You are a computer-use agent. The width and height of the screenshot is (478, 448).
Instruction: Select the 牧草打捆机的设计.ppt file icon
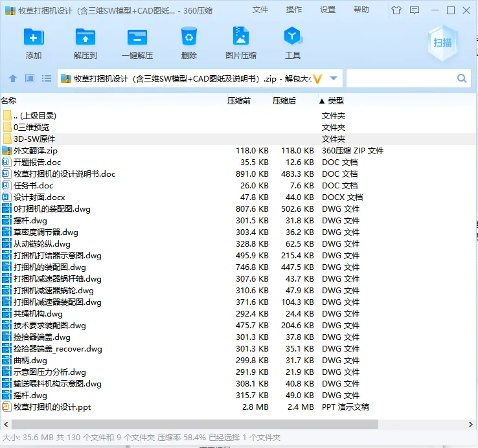pos(6,407)
